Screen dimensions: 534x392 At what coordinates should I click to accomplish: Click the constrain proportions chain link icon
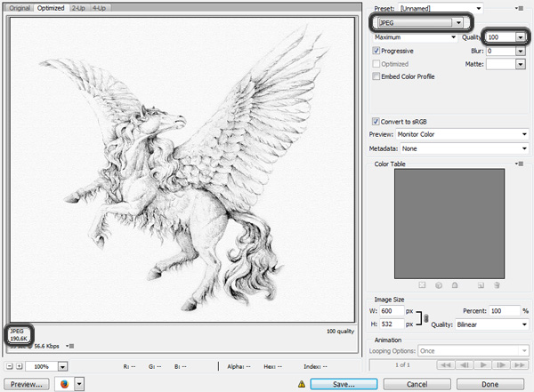(x=426, y=317)
